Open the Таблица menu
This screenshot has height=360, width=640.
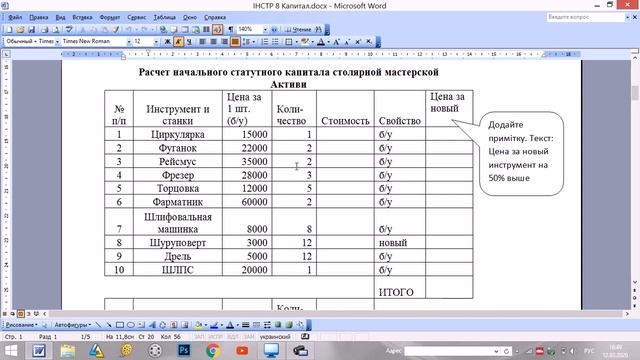coord(164,17)
